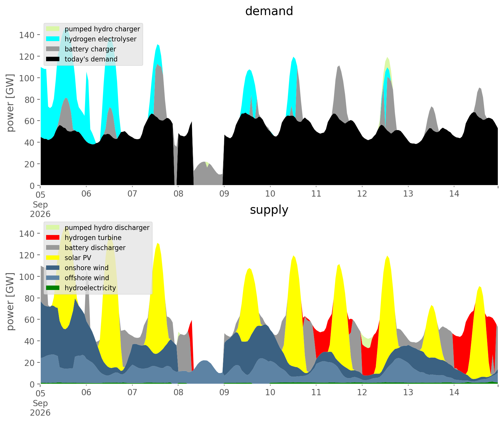The width and height of the screenshot is (504, 423).
Task: Click the demand chart's power [GW] axis label
Action: (10, 103)
